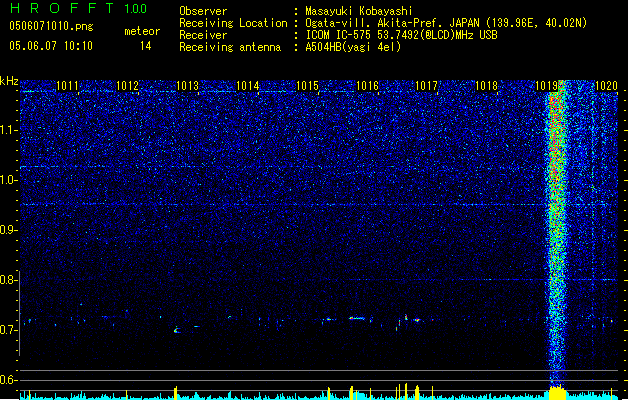The height and width of the screenshot is (400, 629).
Task: Click the 1019 time marker
Action: (x=547, y=86)
